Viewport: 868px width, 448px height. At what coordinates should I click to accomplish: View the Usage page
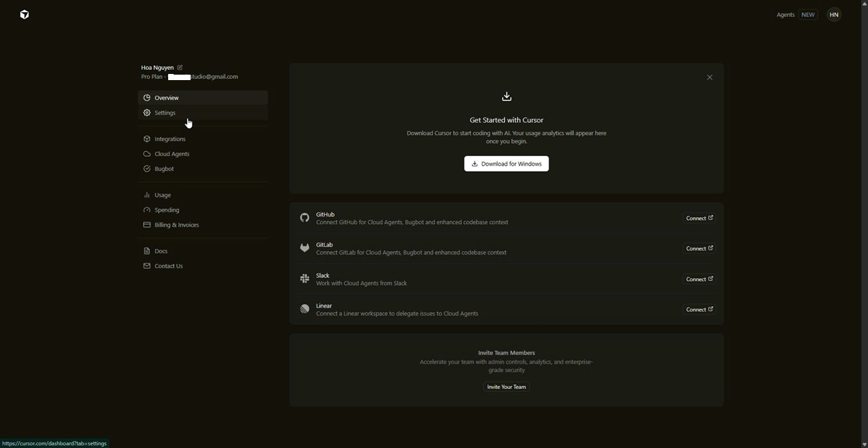(203, 195)
